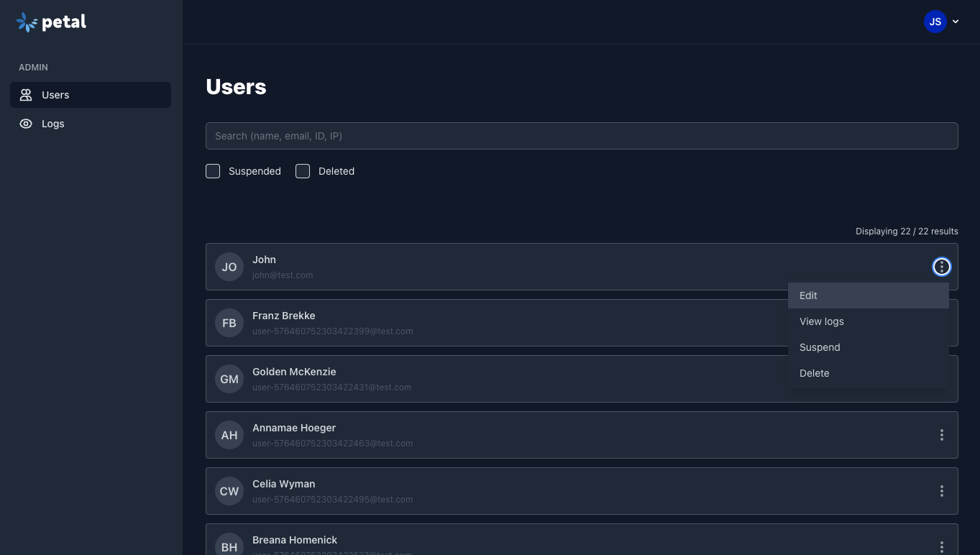The width and height of the screenshot is (980, 555).
Task: Click the GM avatar for Golden McKenzie
Action: click(229, 379)
